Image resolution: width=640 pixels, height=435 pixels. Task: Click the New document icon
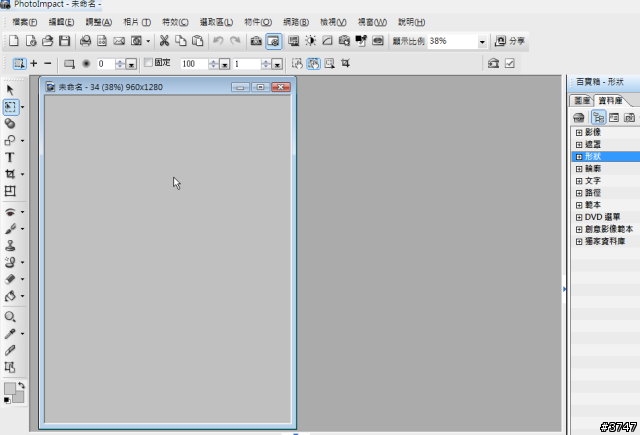point(13,41)
